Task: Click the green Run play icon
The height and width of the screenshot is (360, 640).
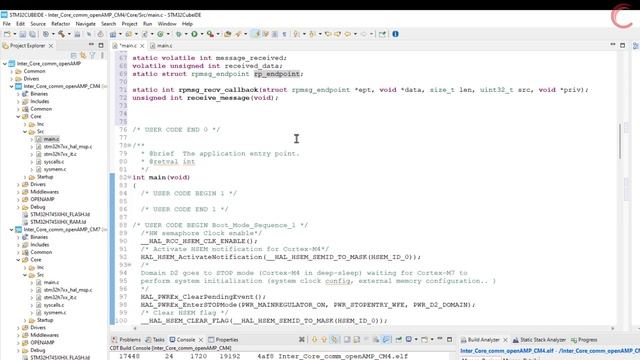Action: click(x=194, y=34)
